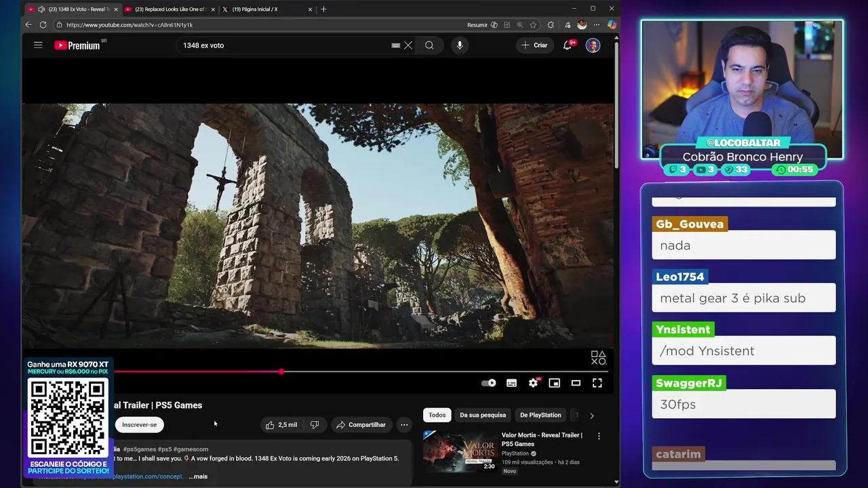
Task: Open the Valor Mortis video thumbnail
Action: [460, 452]
